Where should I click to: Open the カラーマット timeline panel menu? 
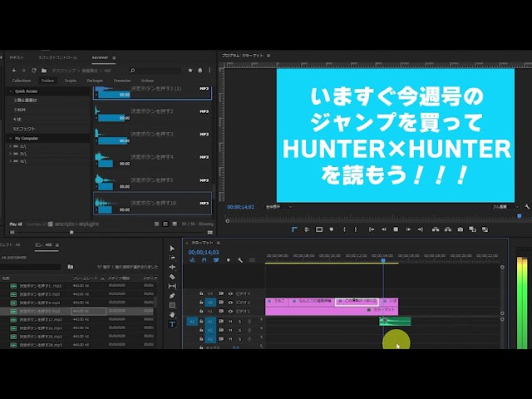pos(218,243)
